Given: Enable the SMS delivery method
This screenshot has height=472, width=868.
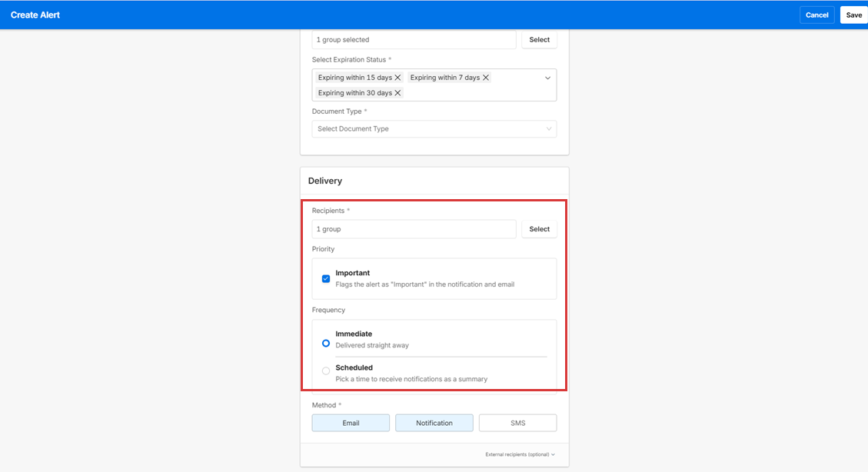Looking at the screenshot, I should pos(517,423).
